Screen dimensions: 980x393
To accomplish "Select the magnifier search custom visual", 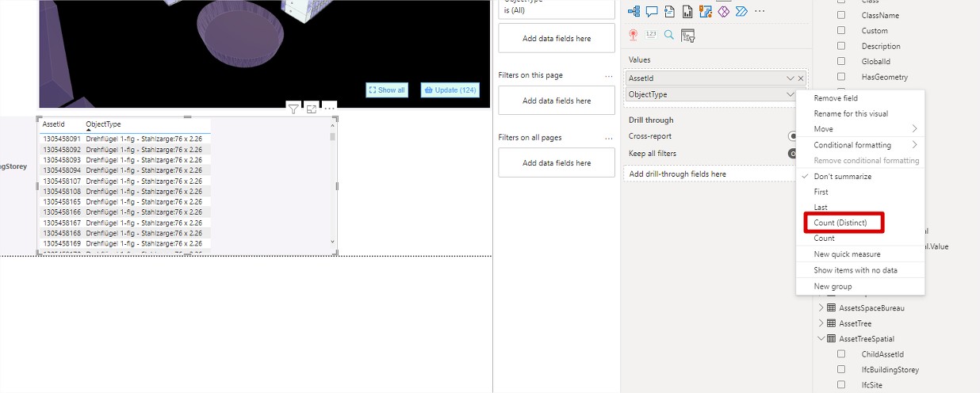I will click(670, 35).
